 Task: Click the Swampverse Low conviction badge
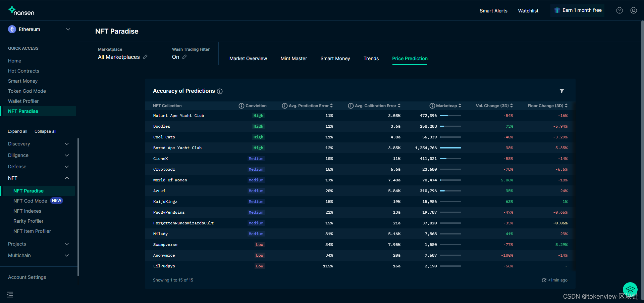[x=260, y=245]
